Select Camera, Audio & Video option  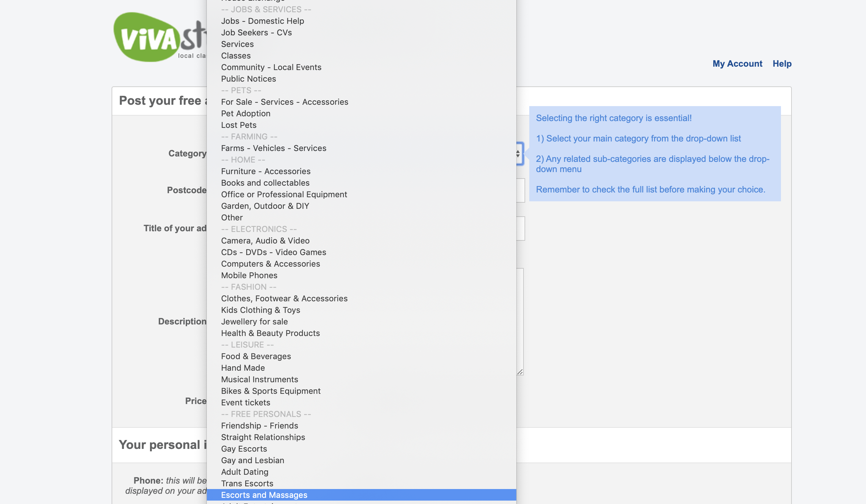point(265,241)
